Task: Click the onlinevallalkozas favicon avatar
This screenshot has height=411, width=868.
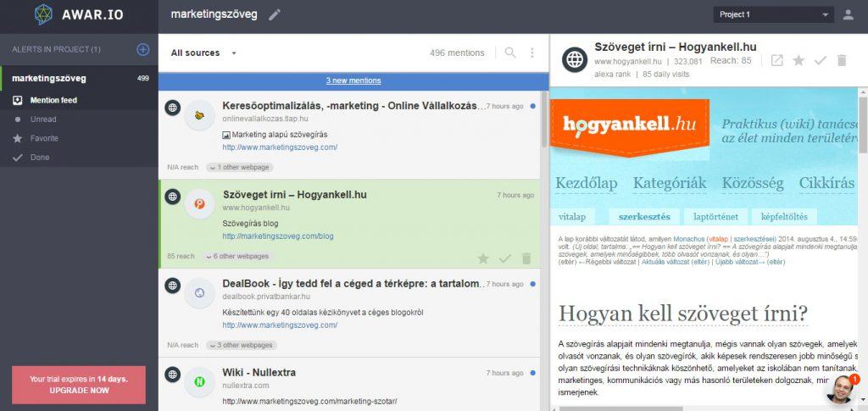Action: (x=200, y=115)
